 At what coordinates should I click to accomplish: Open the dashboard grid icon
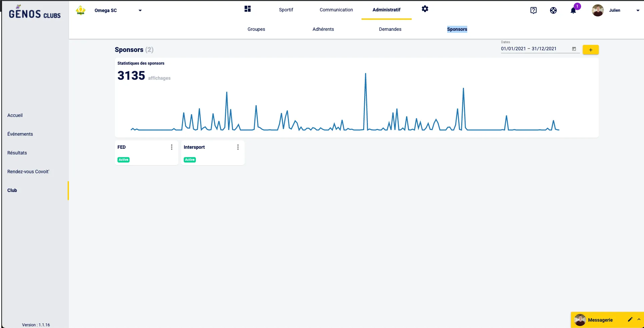coord(247,9)
